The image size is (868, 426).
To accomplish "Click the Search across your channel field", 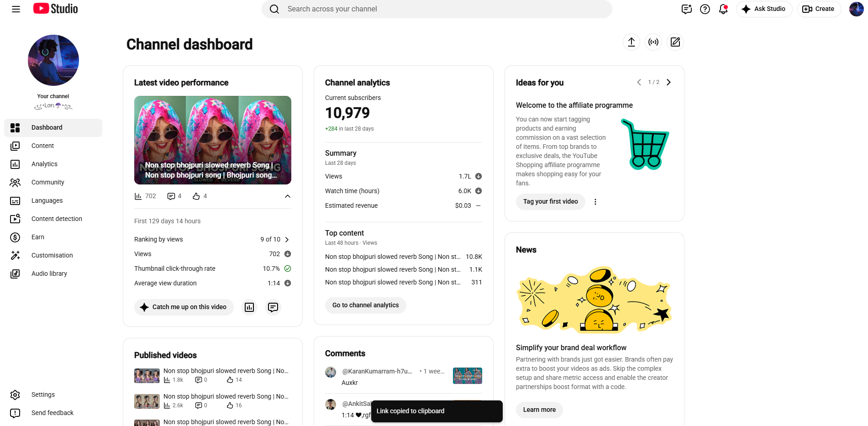I will [x=437, y=9].
